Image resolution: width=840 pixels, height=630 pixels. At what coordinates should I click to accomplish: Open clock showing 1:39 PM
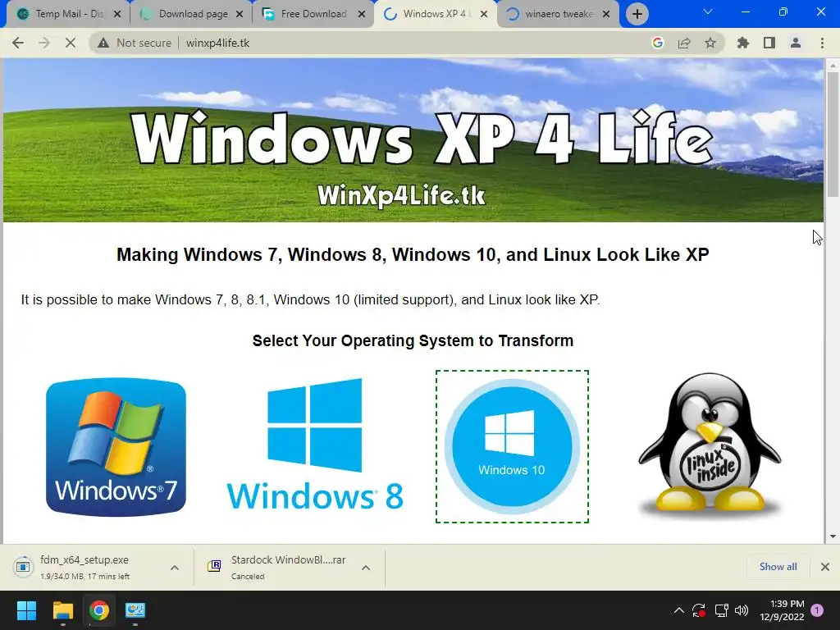coord(782,610)
